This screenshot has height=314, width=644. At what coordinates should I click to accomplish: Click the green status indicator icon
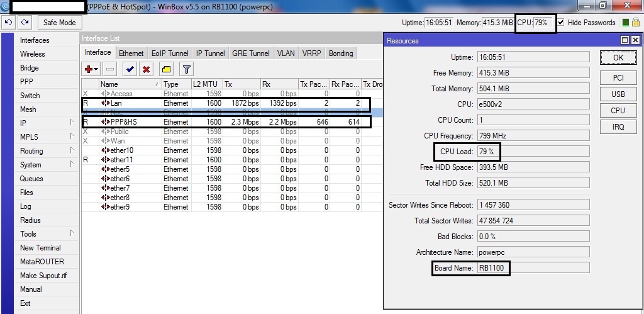tap(626, 23)
